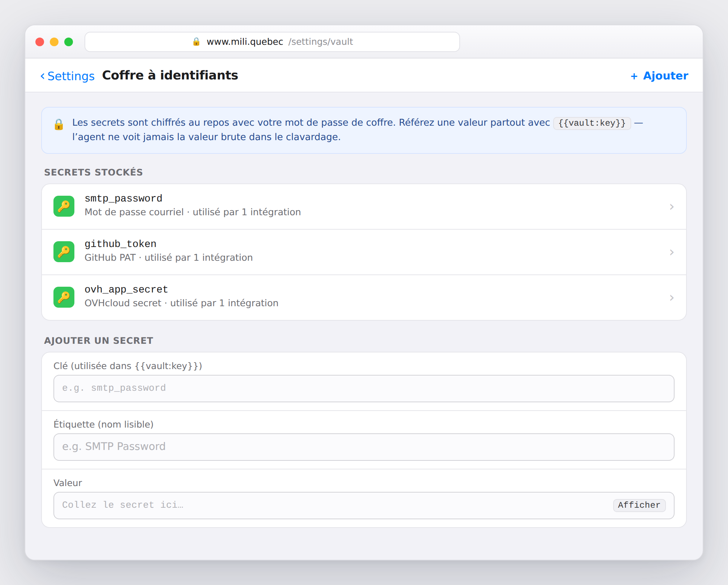Maximize the window with the green button
Screen dimensions: 728x585
69,42
